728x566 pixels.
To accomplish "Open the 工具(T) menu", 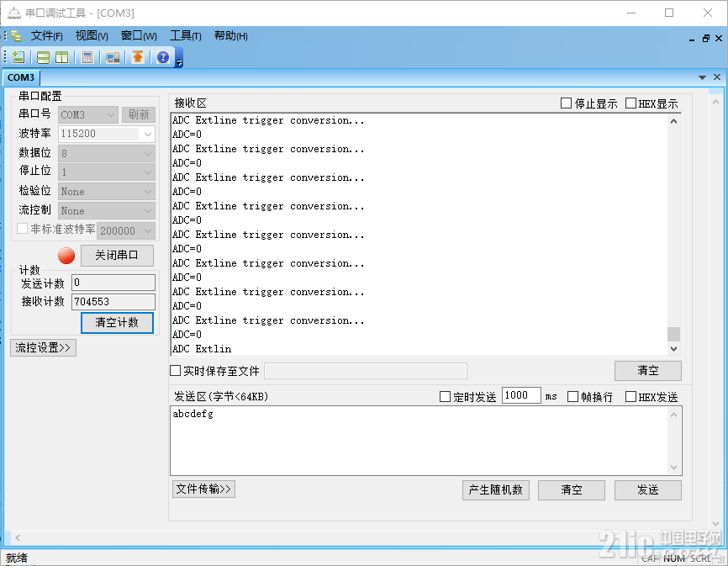I will 185,36.
